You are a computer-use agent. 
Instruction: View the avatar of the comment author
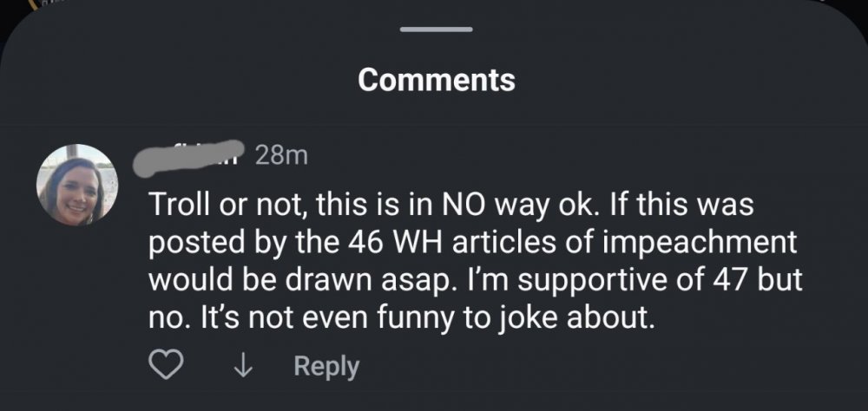[76, 184]
